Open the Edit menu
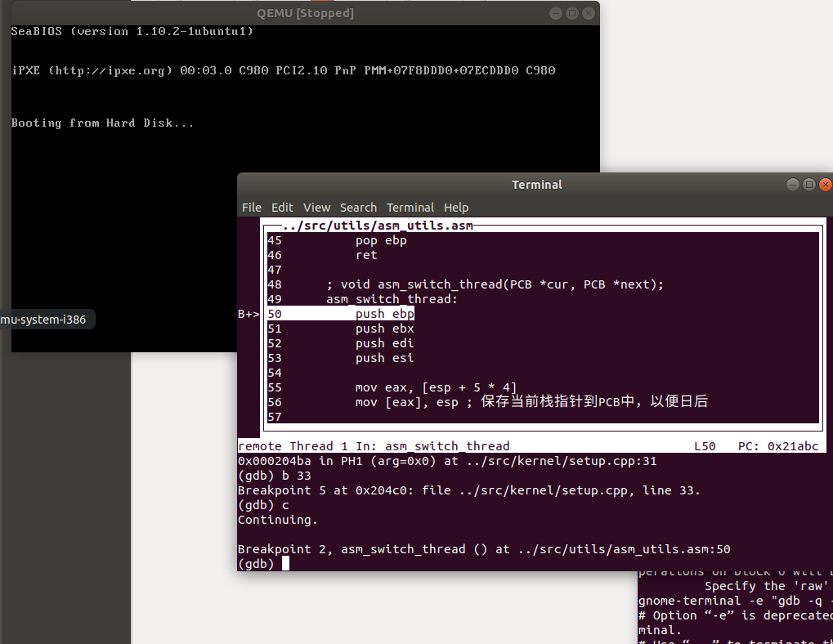 [x=282, y=207]
